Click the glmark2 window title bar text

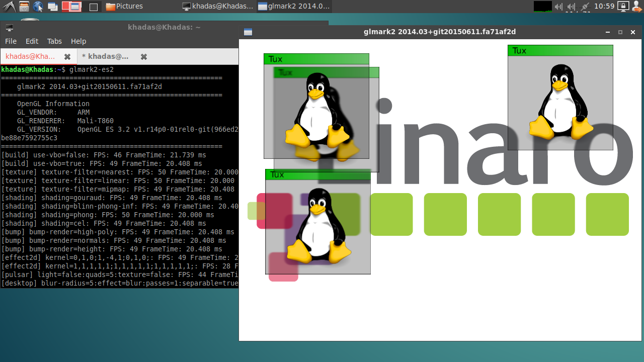click(440, 32)
